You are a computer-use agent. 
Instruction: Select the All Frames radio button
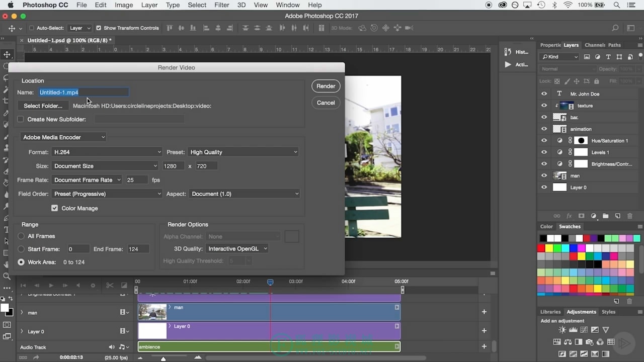tap(21, 236)
